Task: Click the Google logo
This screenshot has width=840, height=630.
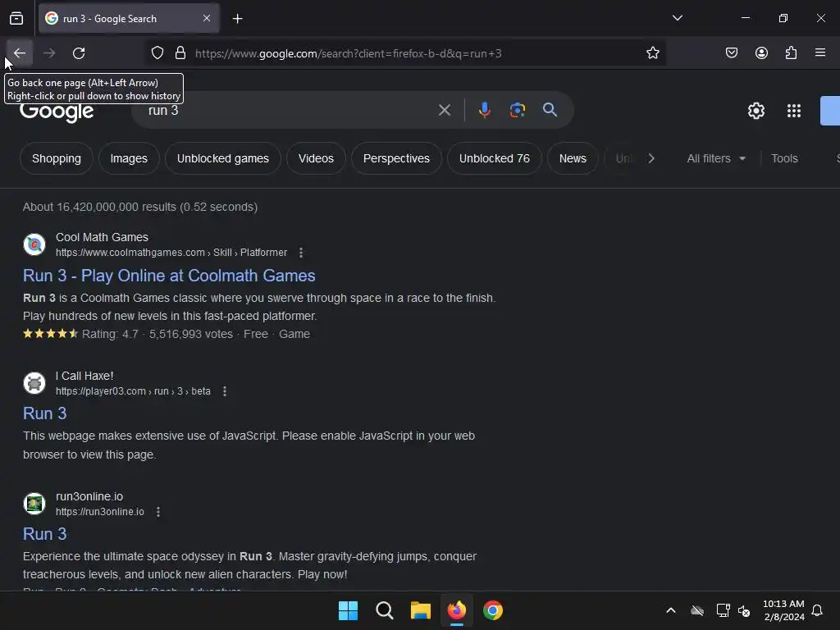Action: coord(57,111)
